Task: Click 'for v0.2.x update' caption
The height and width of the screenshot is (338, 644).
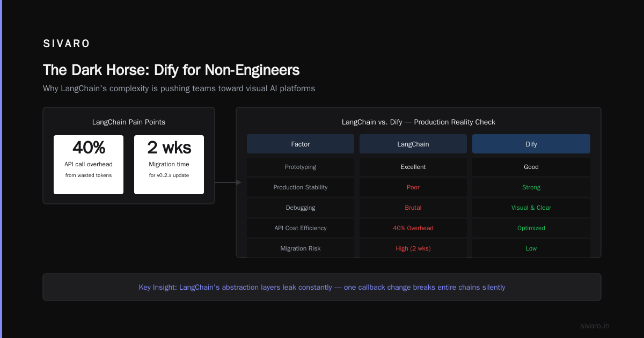Action: 169,175
